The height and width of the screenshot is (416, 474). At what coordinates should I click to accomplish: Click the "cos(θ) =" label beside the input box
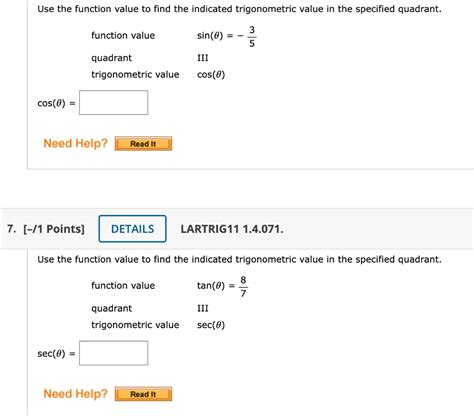tap(56, 103)
